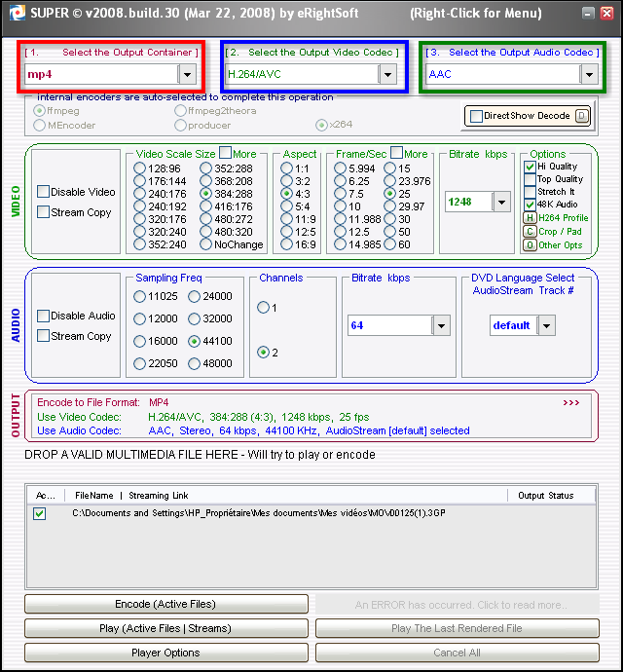Uncheck the 48K Audio option

click(x=530, y=205)
